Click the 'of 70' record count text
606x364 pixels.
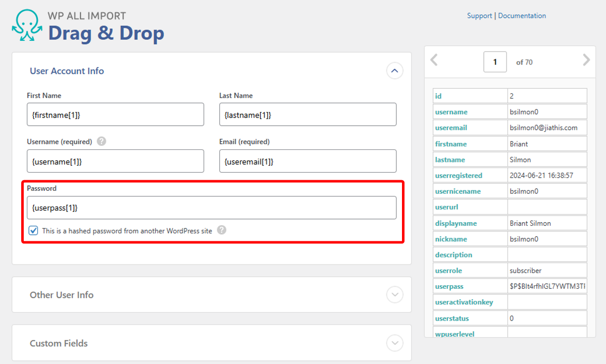524,63
